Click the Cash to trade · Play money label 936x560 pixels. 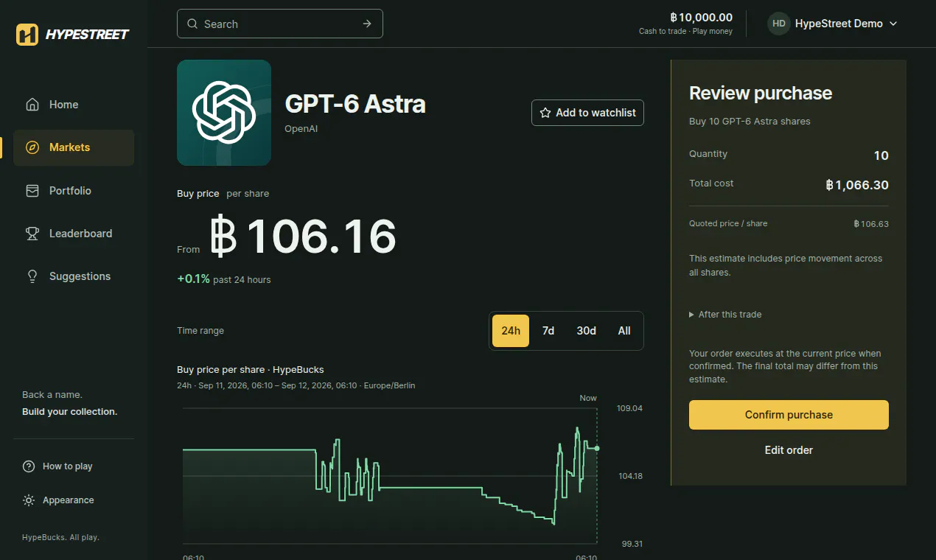pyautogui.click(x=685, y=32)
